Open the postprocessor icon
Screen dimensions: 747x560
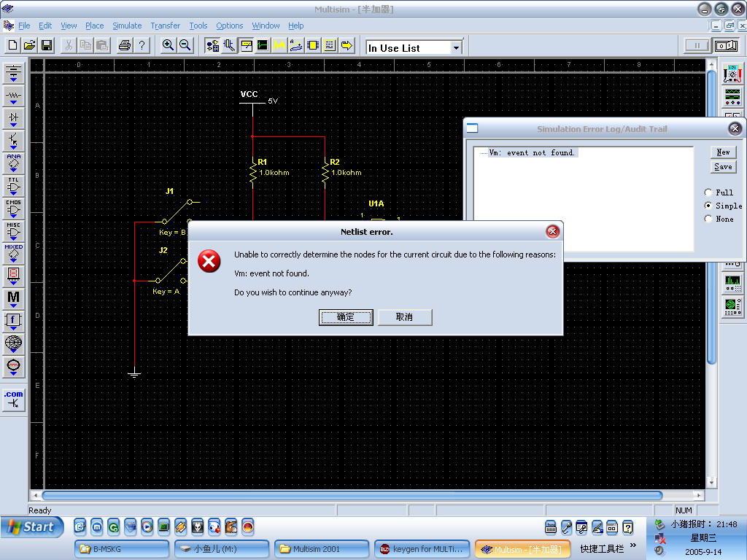point(296,46)
